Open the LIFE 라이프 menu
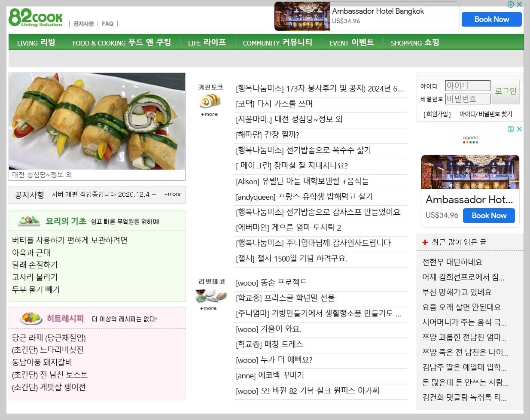Image resolution: width=530 pixels, height=420 pixels. [207, 43]
